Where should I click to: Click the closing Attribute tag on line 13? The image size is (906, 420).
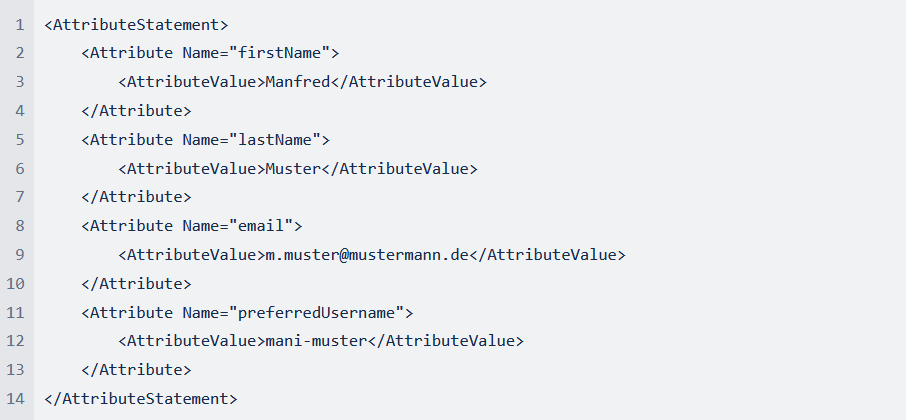(136, 370)
